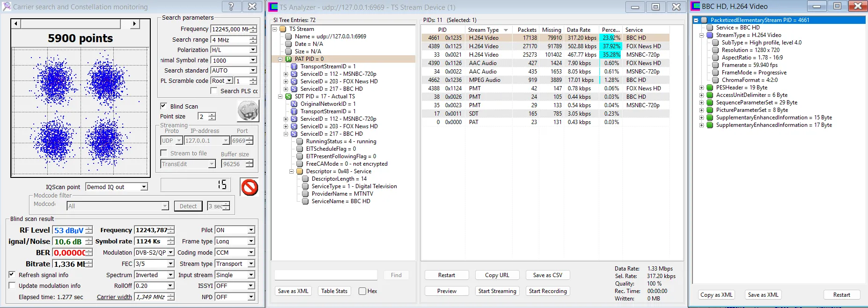
Task: Click the help question mark button
Action: click(231, 7)
